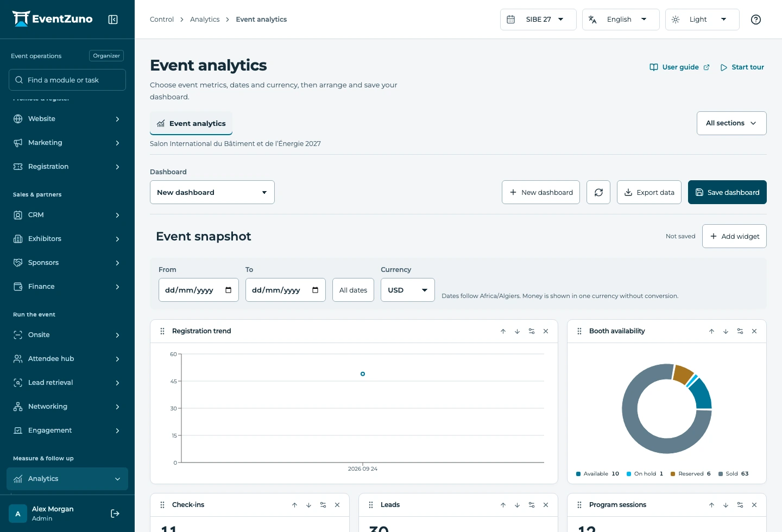
Task: Move Booth availability widget up
Action: point(711,331)
